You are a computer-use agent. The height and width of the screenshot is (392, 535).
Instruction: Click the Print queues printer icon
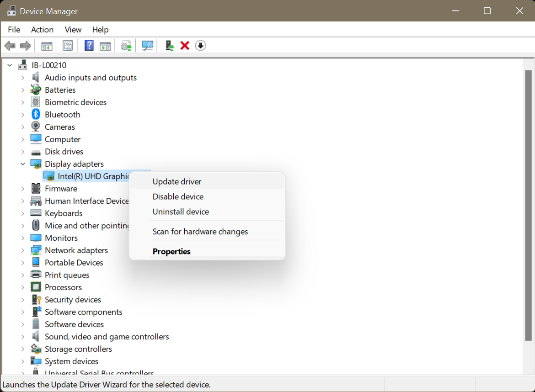tap(36, 275)
